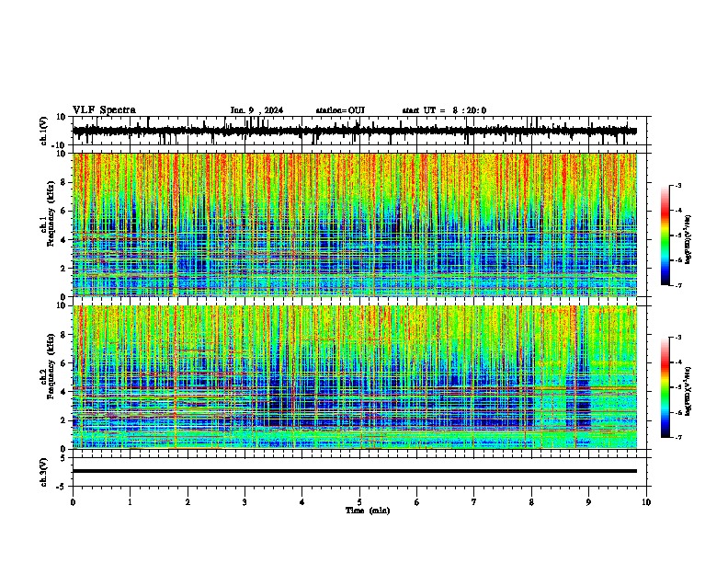Click the '6' kHz tick on ch.2 spectrogram axis
The width and height of the screenshot is (728, 563).
(x=63, y=362)
